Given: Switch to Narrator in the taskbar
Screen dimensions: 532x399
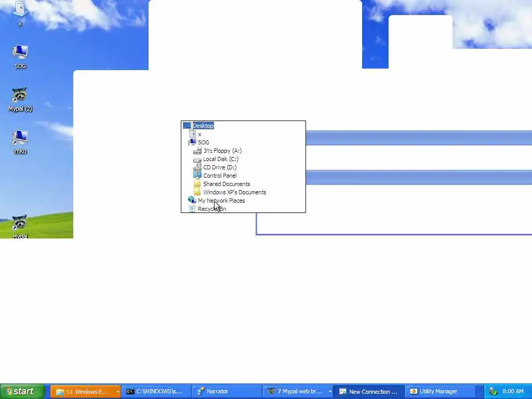Looking at the screenshot, I should tap(228, 392).
